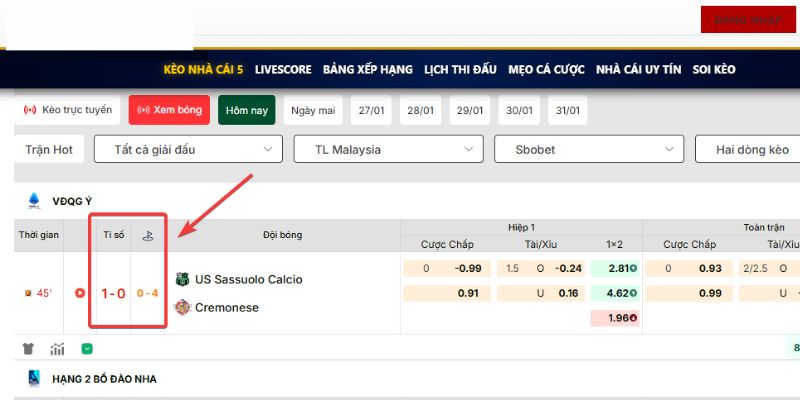
Task: Click the green chevron icon under the match
Action: pyautogui.click(x=87, y=349)
